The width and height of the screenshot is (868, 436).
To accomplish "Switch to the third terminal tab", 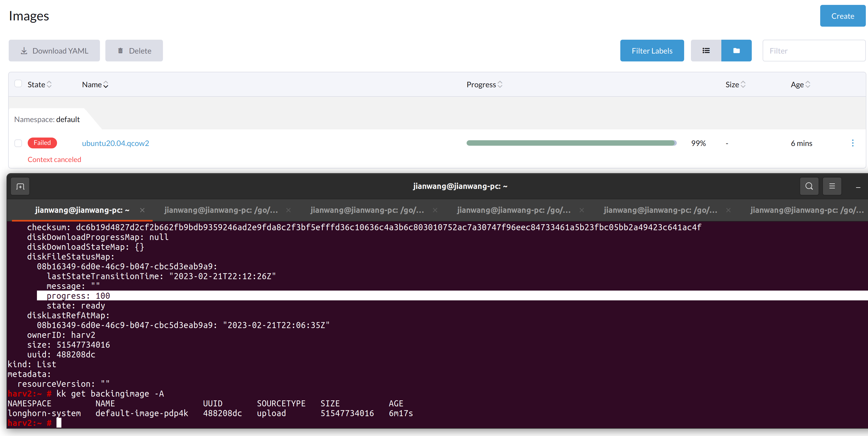I will click(x=367, y=210).
